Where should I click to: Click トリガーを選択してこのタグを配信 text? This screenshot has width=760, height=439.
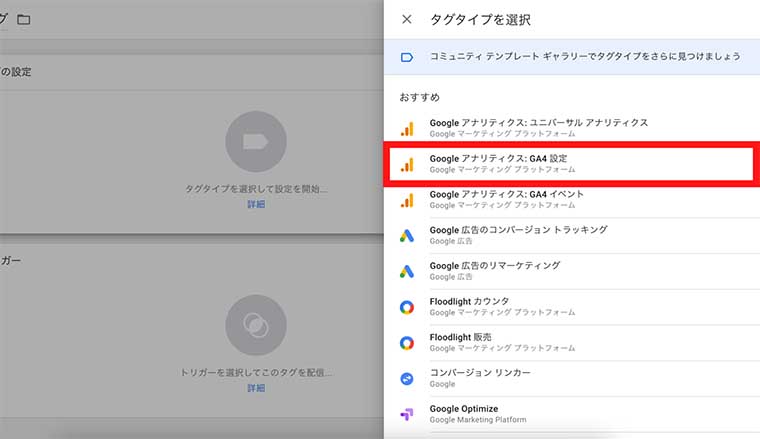256,373
